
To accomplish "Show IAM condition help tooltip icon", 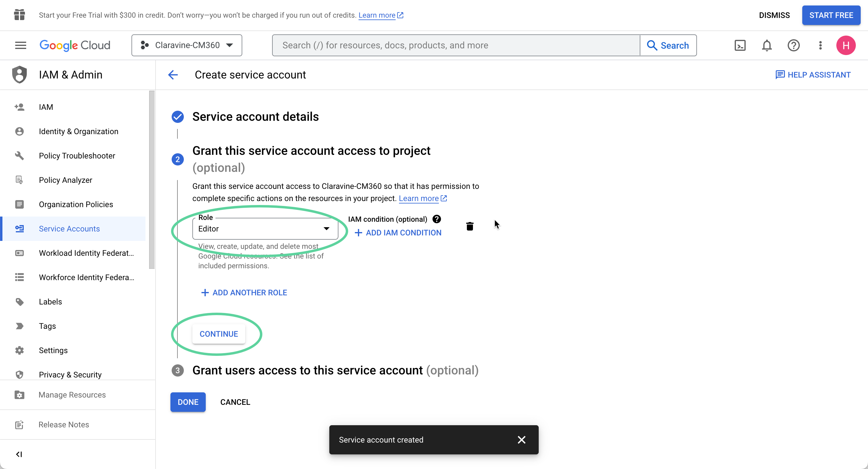I will (437, 219).
